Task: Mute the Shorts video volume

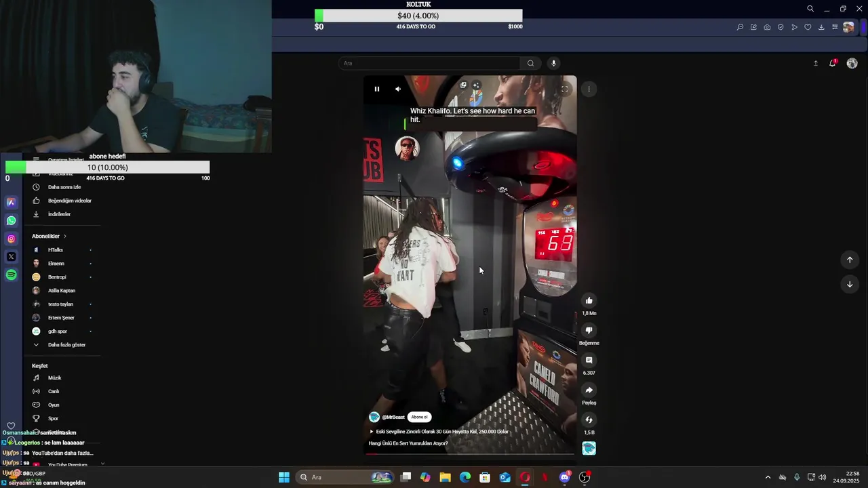Action: pos(398,89)
